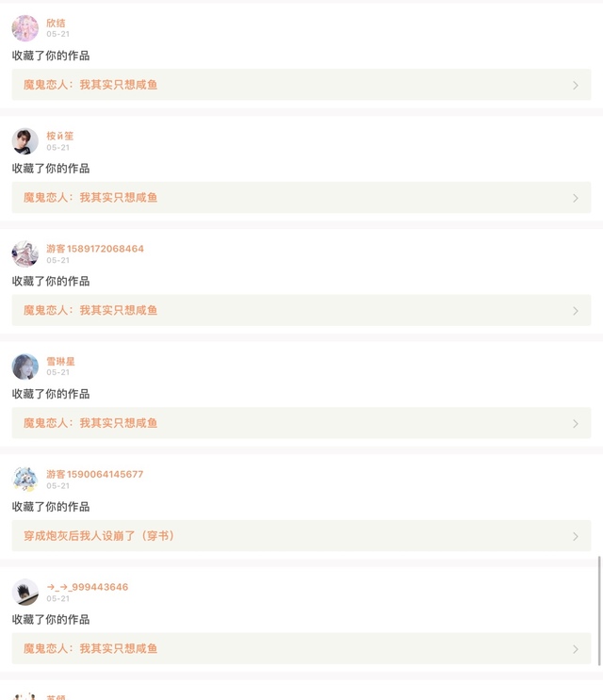The image size is (603, 700).
Task: Tap the avatar beside 桉й笙
Action: point(25,141)
